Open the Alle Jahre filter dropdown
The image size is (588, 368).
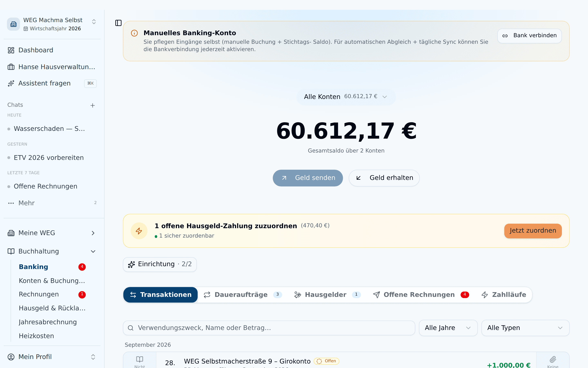[x=448, y=328]
